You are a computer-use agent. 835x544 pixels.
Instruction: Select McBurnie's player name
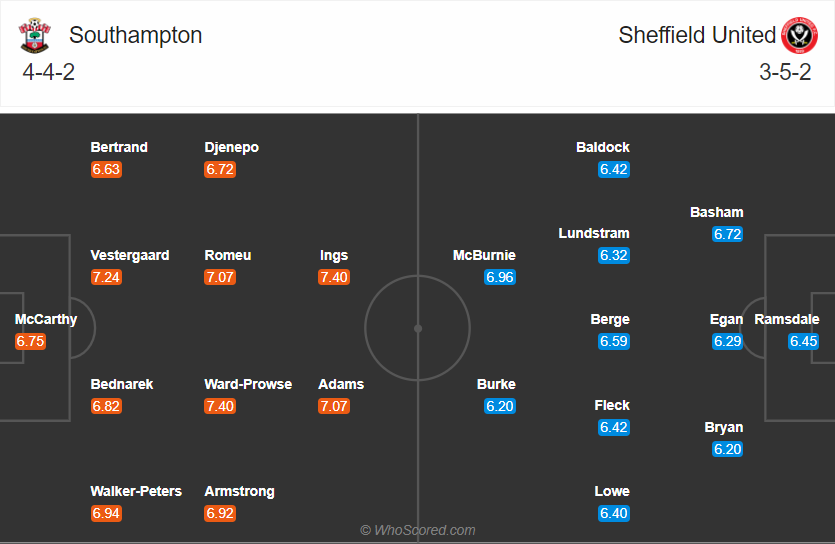pos(484,255)
